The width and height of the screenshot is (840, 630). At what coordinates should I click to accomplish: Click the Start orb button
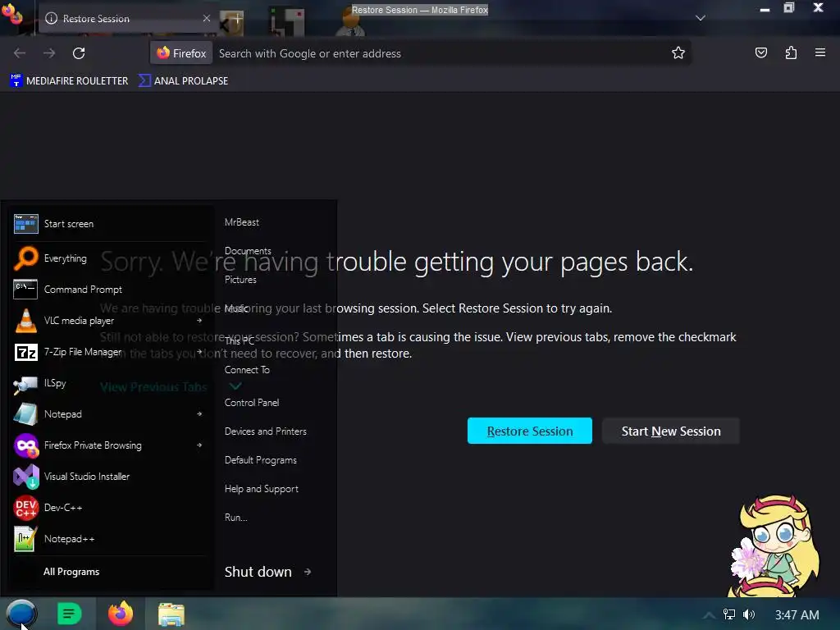pos(21,614)
